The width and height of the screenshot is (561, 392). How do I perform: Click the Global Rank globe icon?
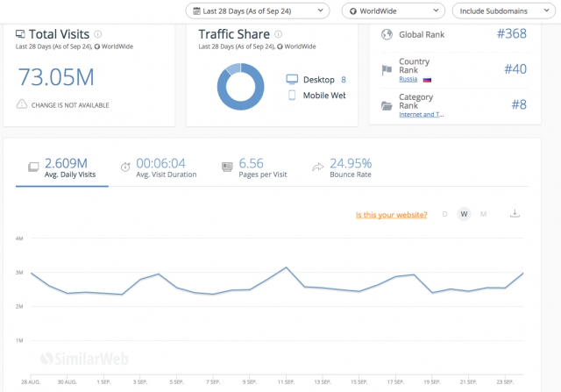(387, 34)
